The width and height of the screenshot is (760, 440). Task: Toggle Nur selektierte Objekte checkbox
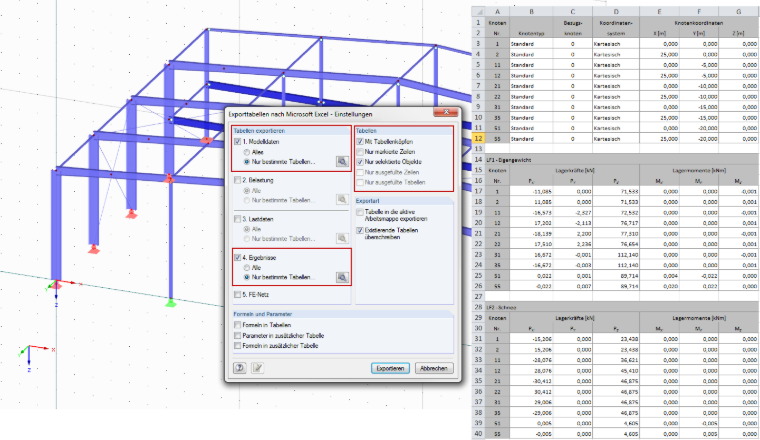click(x=360, y=162)
